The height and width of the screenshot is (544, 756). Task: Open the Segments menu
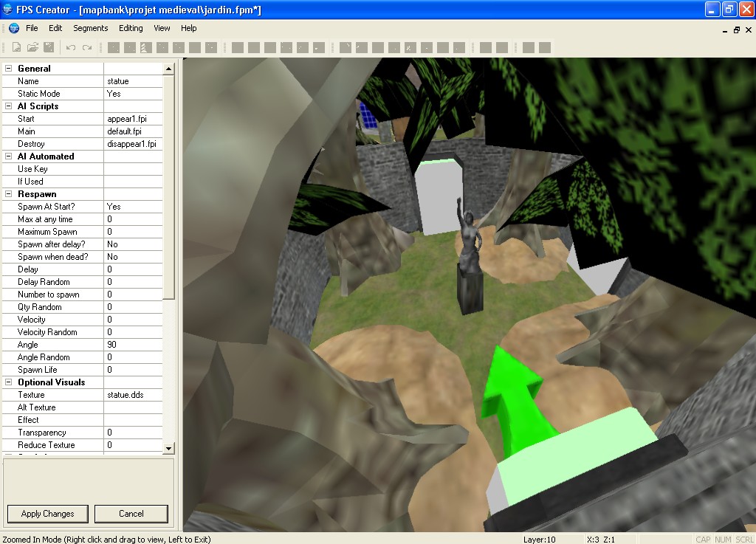(x=91, y=29)
